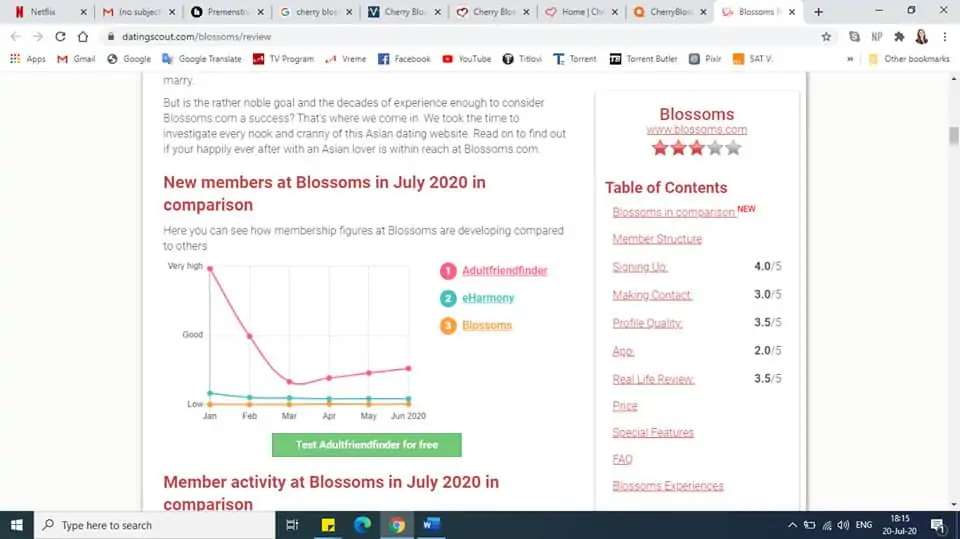Open Task View on the taskbar

(292, 525)
